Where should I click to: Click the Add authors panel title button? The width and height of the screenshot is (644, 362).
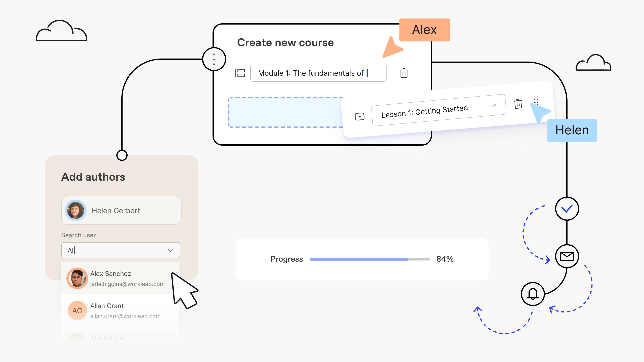pyautogui.click(x=93, y=176)
